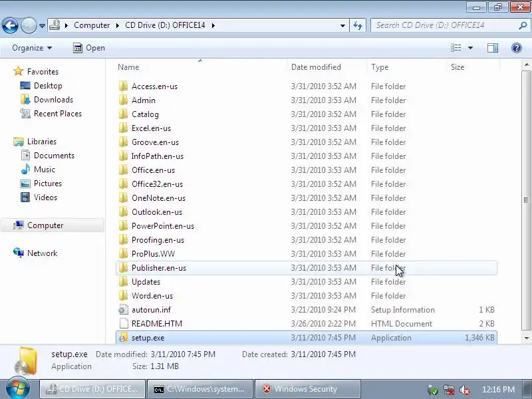Open Videos library
Viewport: 532px width, 399px height.
45,197
